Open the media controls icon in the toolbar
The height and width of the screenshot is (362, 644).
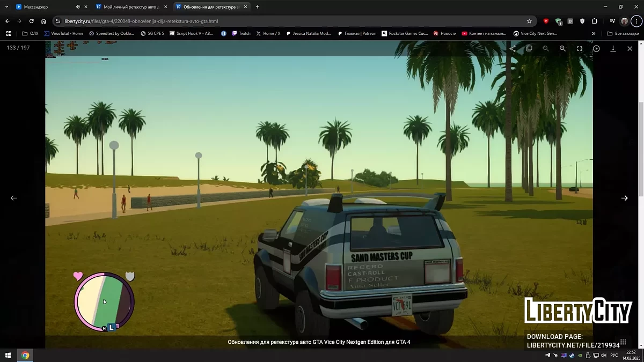(x=612, y=21)
